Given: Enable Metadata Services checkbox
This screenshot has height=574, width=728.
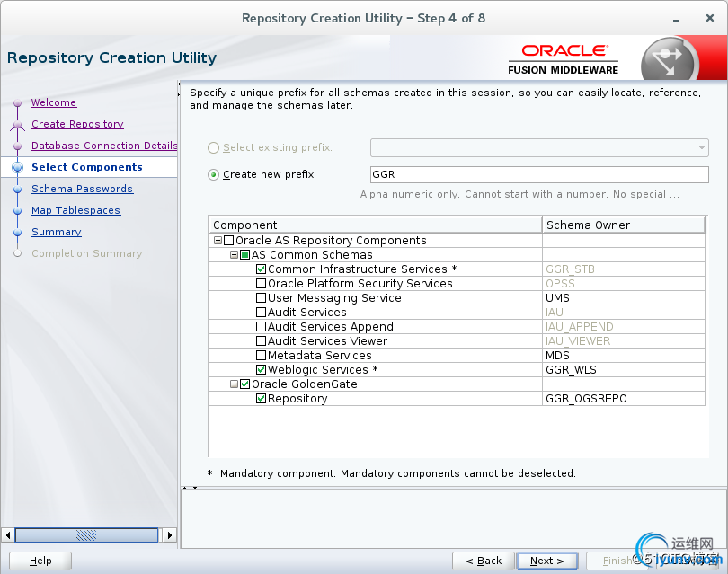Looking at the screenshot, I should click(262, 356).
